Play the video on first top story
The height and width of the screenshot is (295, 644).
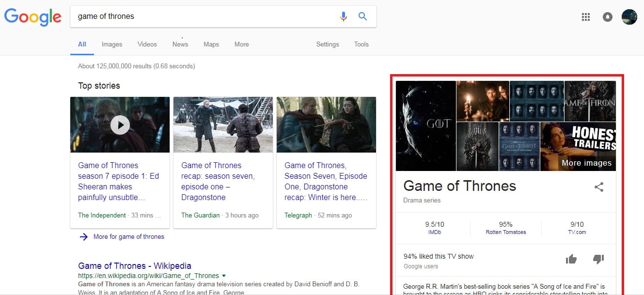click(x=120, y=125)
